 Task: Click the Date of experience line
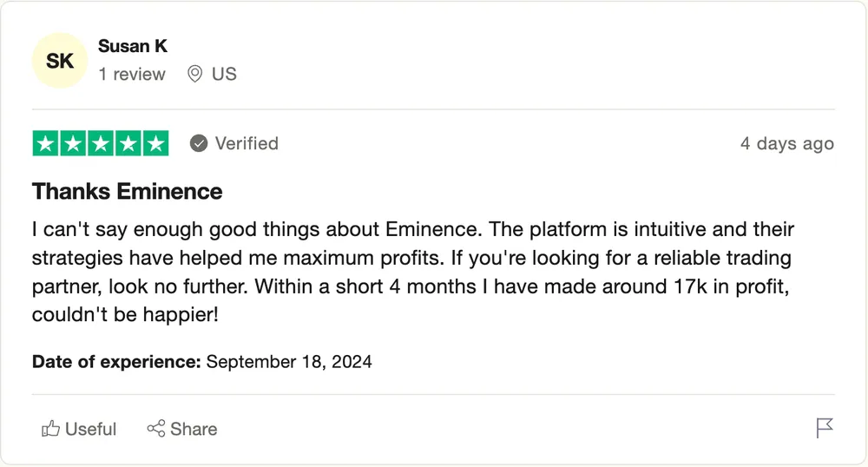202,361
